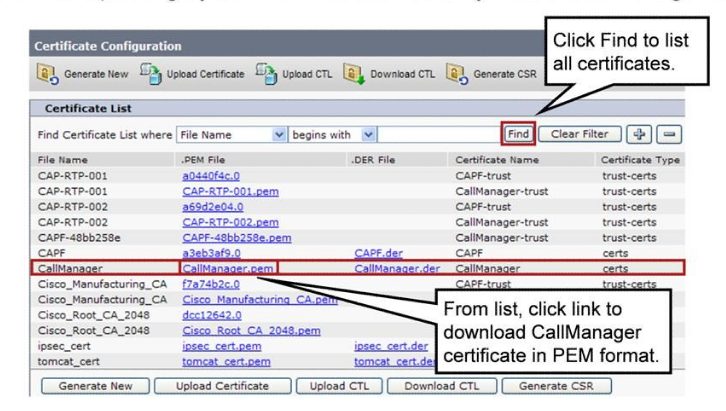This screenshot has width=726, height=411.
Task: Click bottom Generate New button
Action: click(x=95, y=386)
